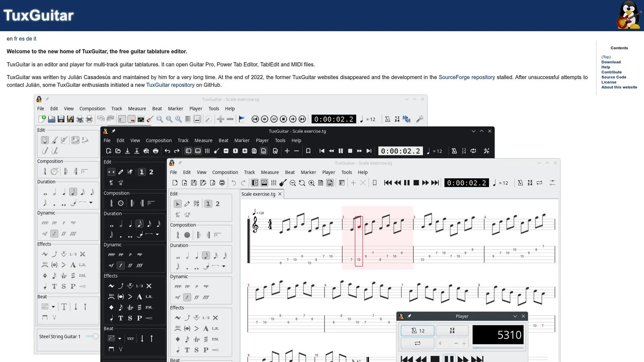Select the fff dynamic in the front window panel
Screen dimensions: 644x362
point(206,297)
